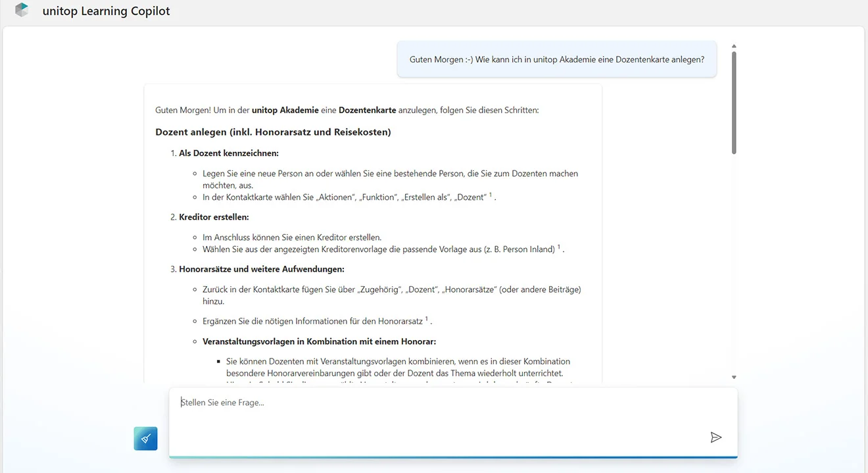Click step "Kreditor erstellen:"

point(214,216)
